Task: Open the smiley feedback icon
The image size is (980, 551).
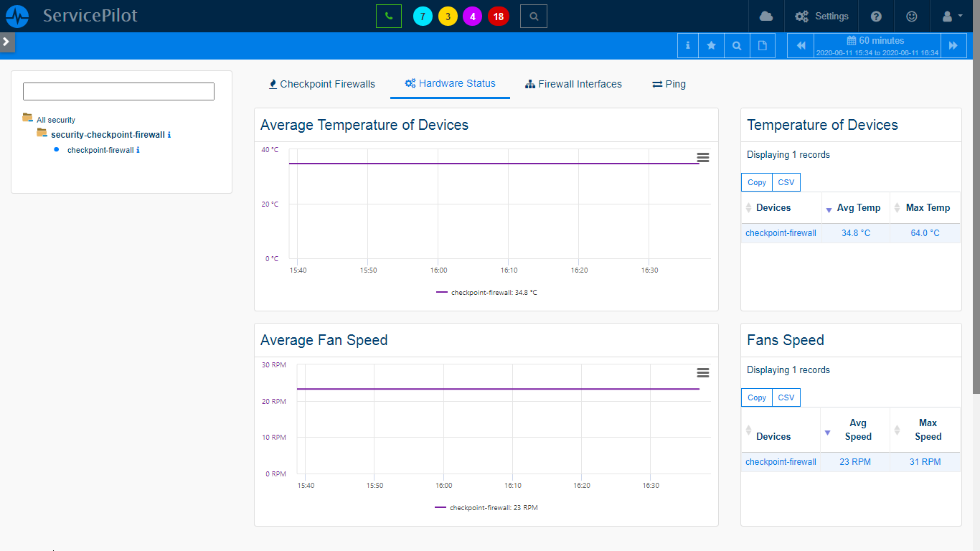Action: coord(912,16)
